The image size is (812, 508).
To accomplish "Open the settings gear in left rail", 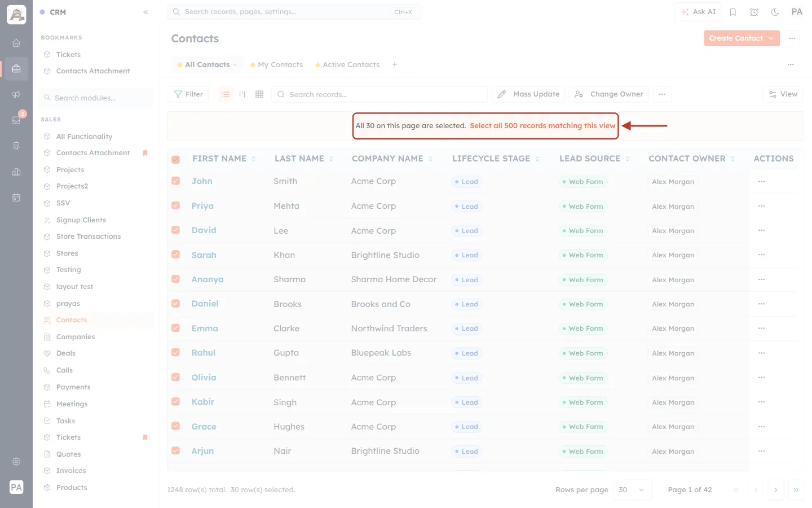I will coord(16,462).
